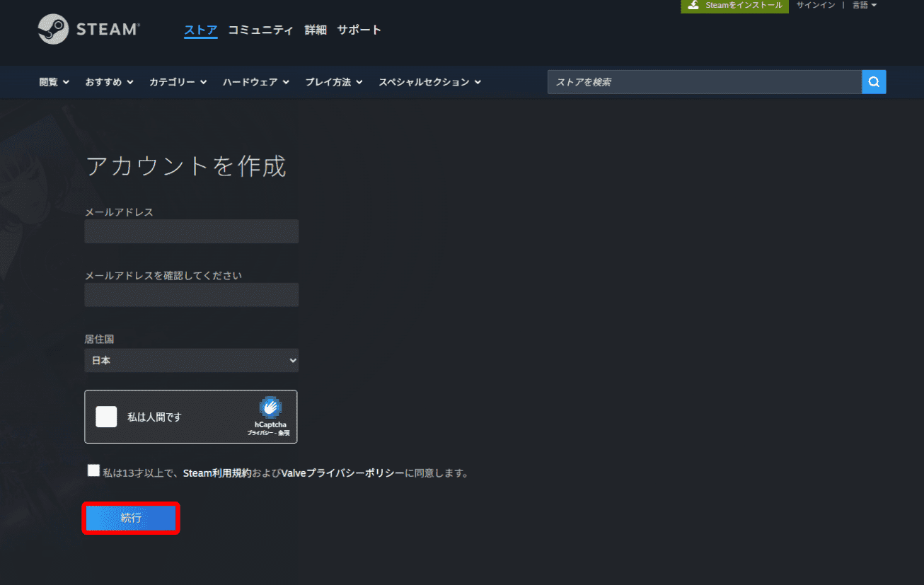Click the magnifying glass search button
This screenshot has height=585, width=924.
(x=874, y=82)
